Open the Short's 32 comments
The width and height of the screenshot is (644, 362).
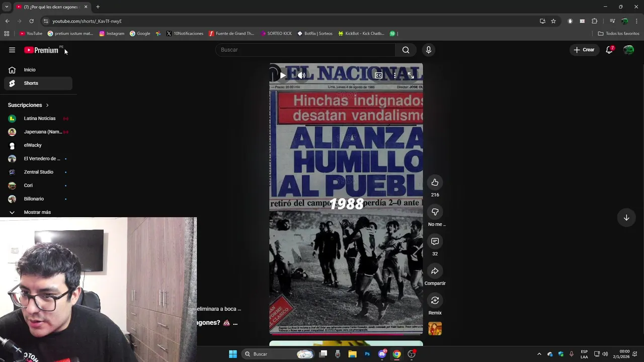click(435, 241)
